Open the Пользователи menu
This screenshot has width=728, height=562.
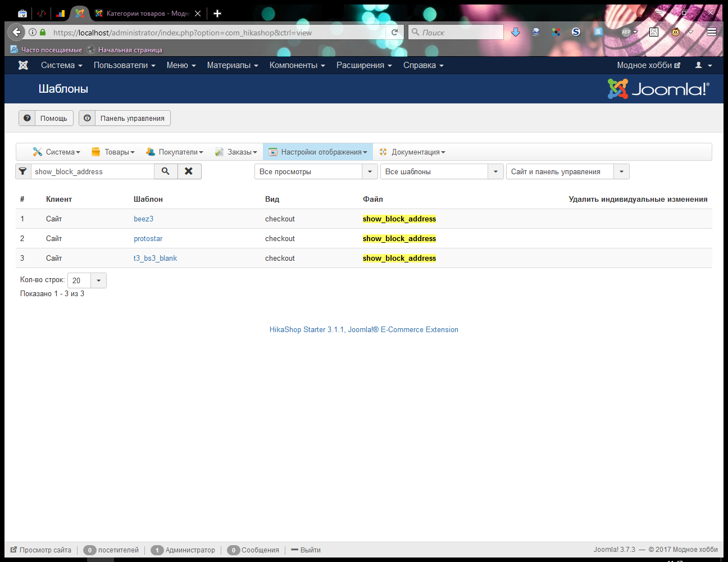coord(125,65)
